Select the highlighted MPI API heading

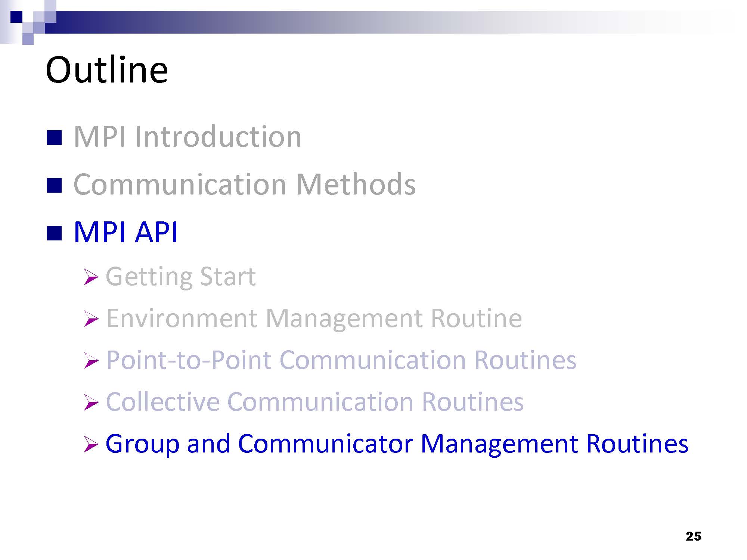click(x=126, y=232)
